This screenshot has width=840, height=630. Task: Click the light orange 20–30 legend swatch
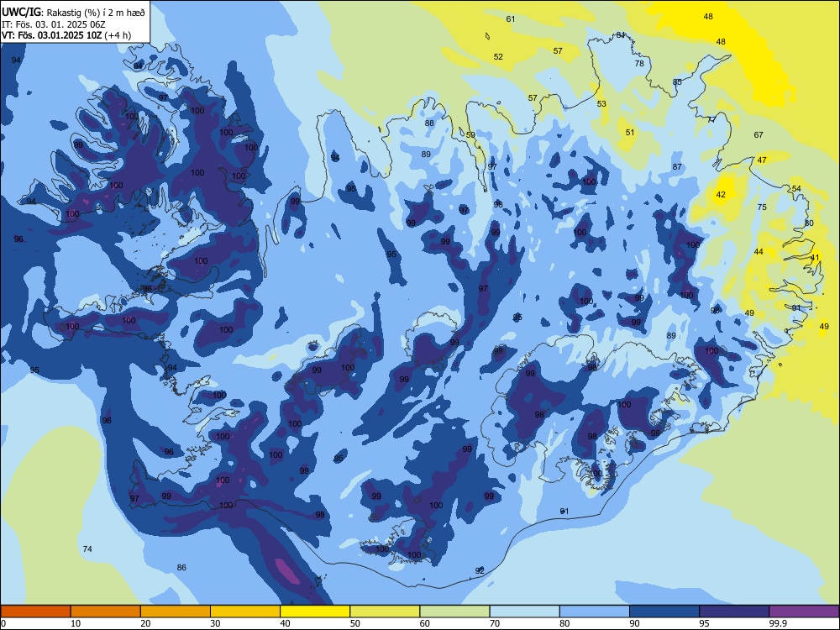176,612
